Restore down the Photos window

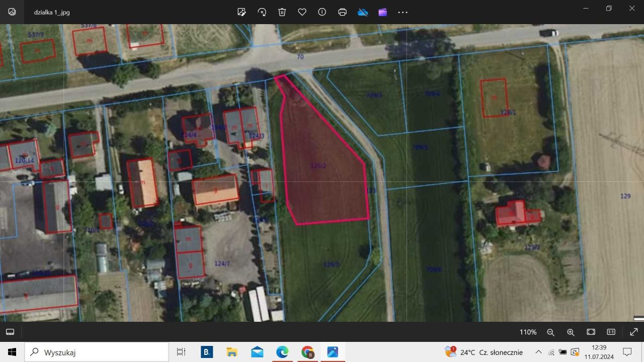tap(609, 8)
